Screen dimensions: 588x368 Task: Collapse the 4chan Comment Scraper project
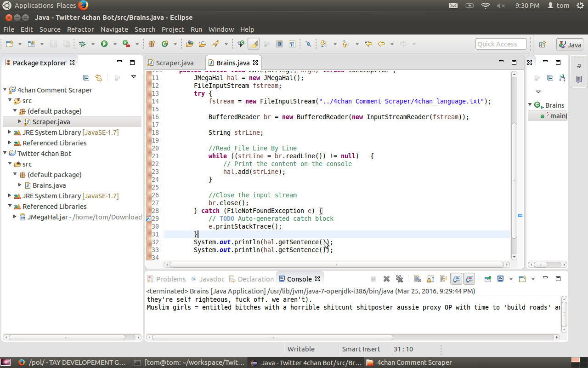5,90
